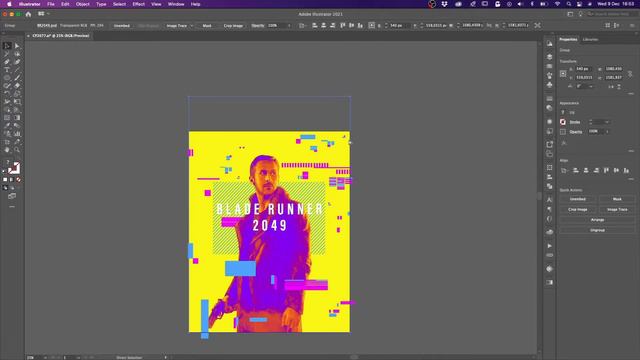
Task: Open the Effect menu
Action: [x=138, y=4]
